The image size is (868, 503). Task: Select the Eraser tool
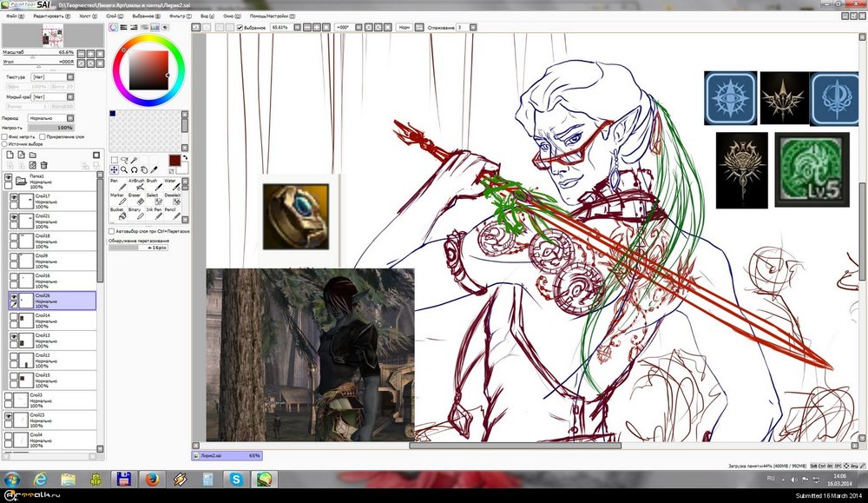coord(135,200)
